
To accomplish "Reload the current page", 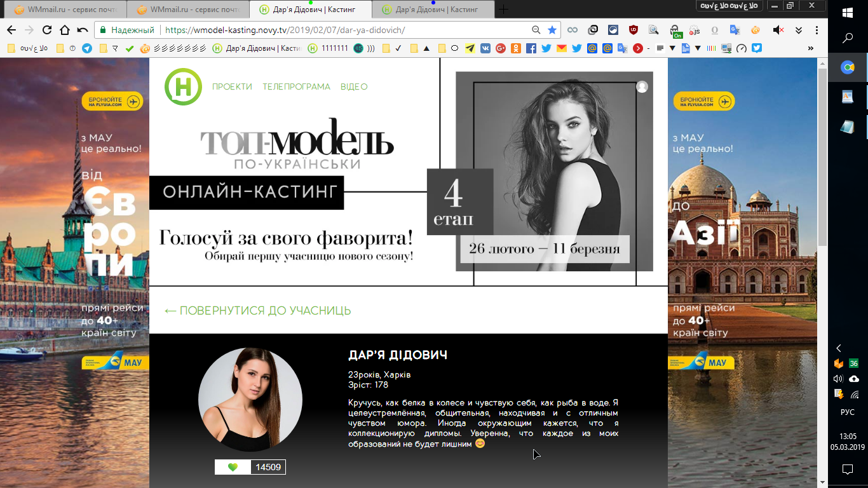I will point(47,30).
